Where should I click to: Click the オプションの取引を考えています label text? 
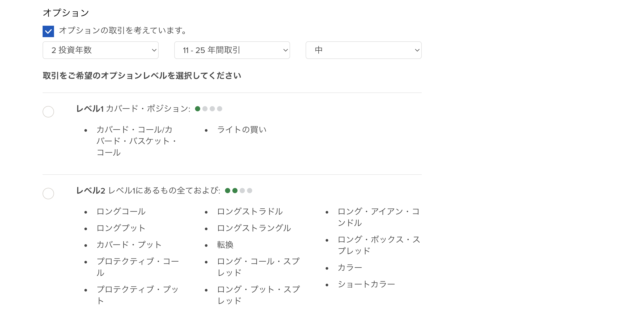123,31
